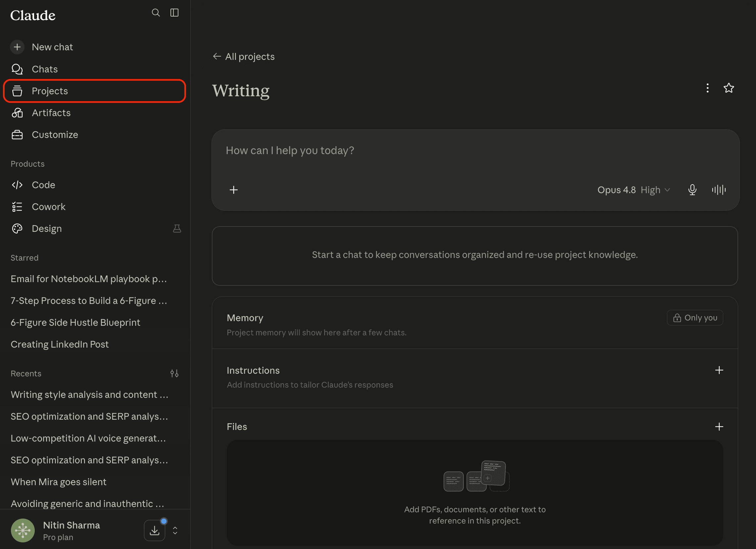Click the Writing project title
Viewport: 756px width, 549px height.
[241, 91]
